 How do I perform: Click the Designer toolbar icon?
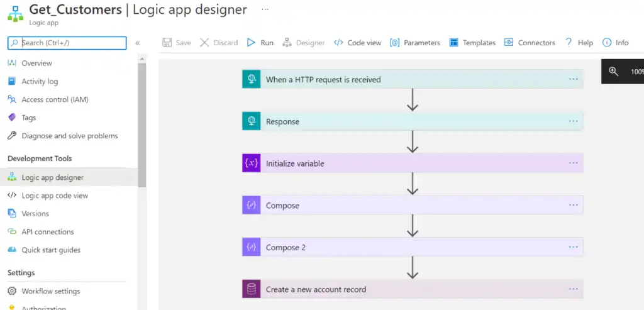coord(287,43)
